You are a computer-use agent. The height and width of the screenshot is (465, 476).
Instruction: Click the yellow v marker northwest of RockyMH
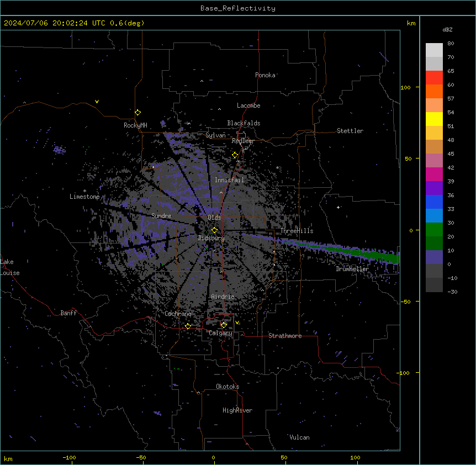tap(97, 102)
